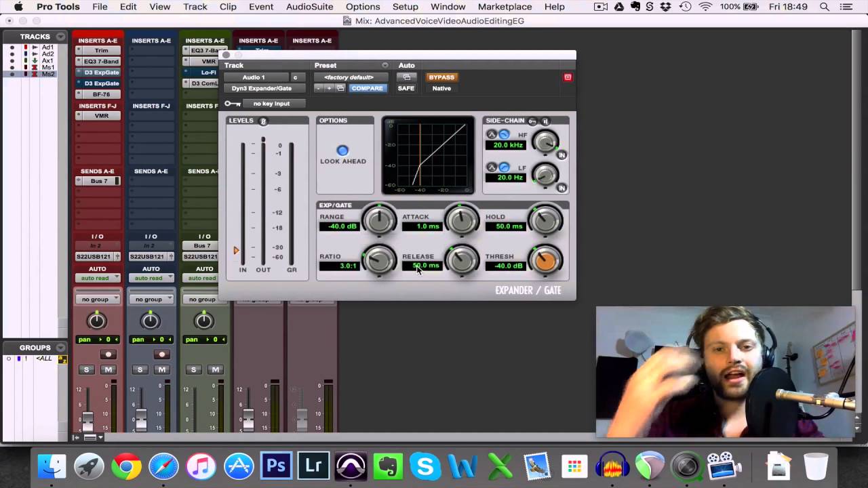Viewport: 868px width, 488px height.
Task: Select the Ms2 track in Tracks list
Action: click(48, 73)
